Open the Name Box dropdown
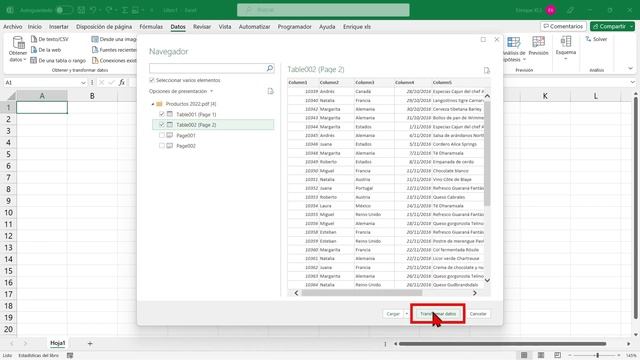Image resolution: width=640 pixels, height=360 pixels. 83,82
